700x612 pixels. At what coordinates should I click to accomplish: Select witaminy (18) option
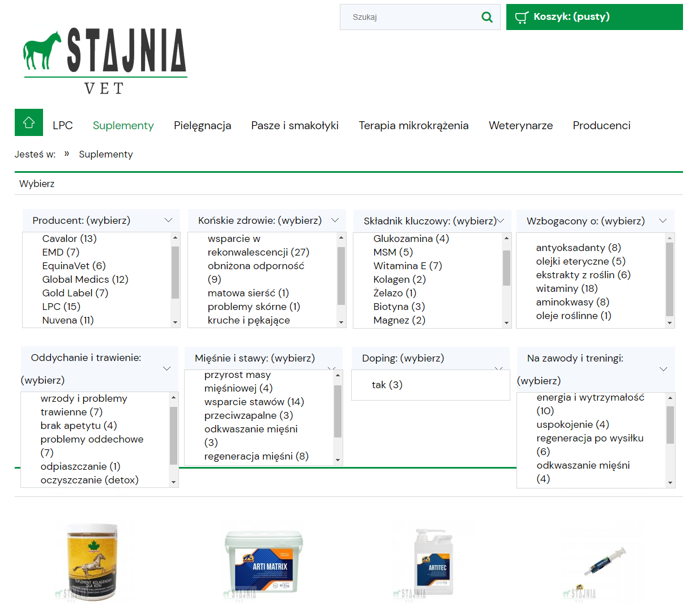tap(567, 288)
